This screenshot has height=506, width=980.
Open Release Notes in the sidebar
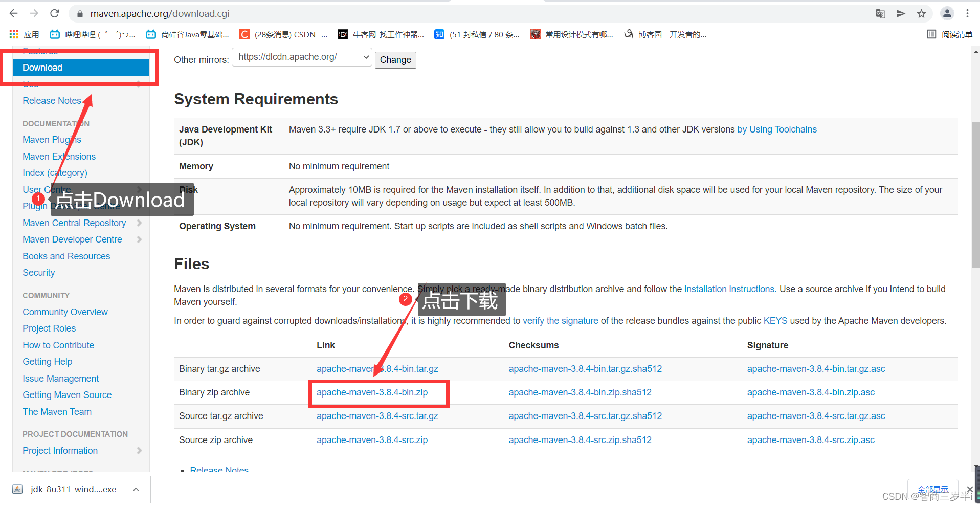tap(52, 101)
